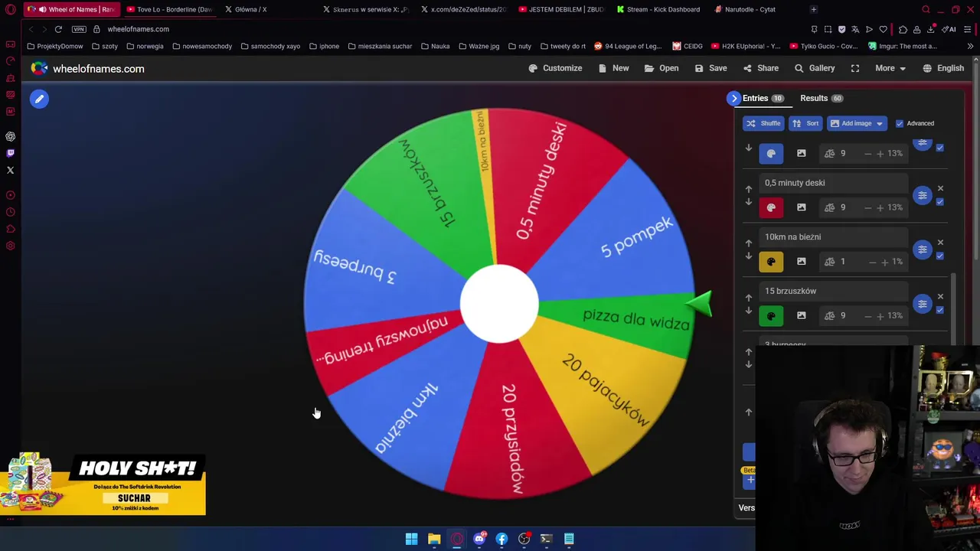Screen dimensions: 980x551
Task: Delete the 15 brzuszków entry
Action: 940,296
